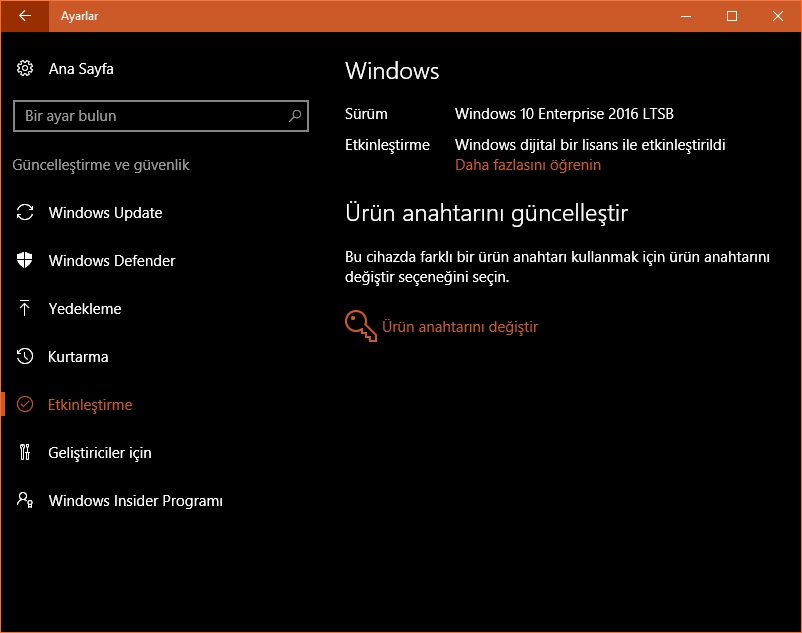
Task: Maximize the Ayarlar window
Action: tap(732, 16)
